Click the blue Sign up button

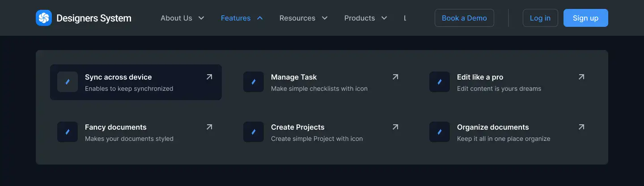(x=585, y=18)
